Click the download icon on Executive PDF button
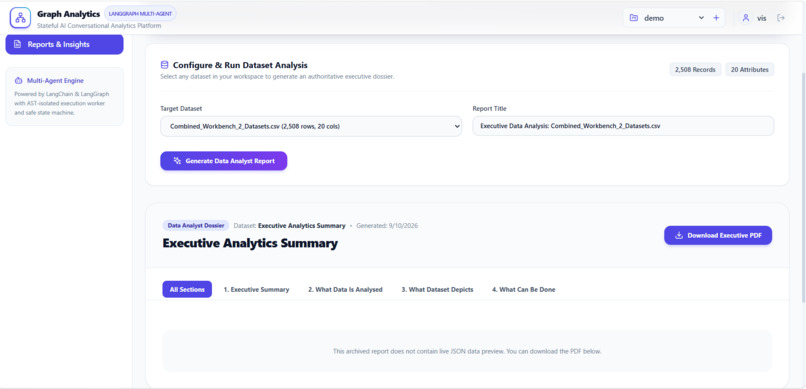Screen dimensions: 806x389 click(x=679, y=235)
